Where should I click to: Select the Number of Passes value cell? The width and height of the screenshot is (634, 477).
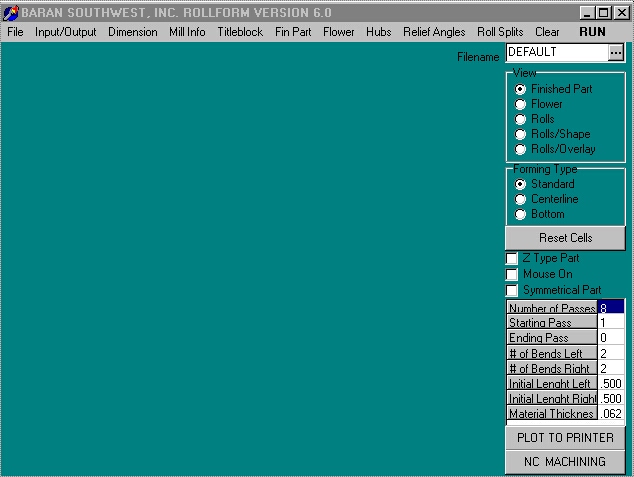pos(611,308)
